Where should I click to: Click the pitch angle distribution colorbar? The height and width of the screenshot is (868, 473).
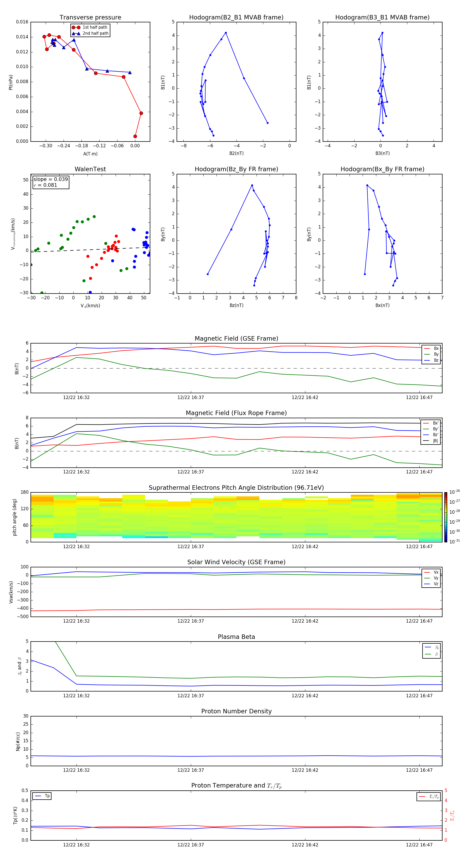pos(446,517)
